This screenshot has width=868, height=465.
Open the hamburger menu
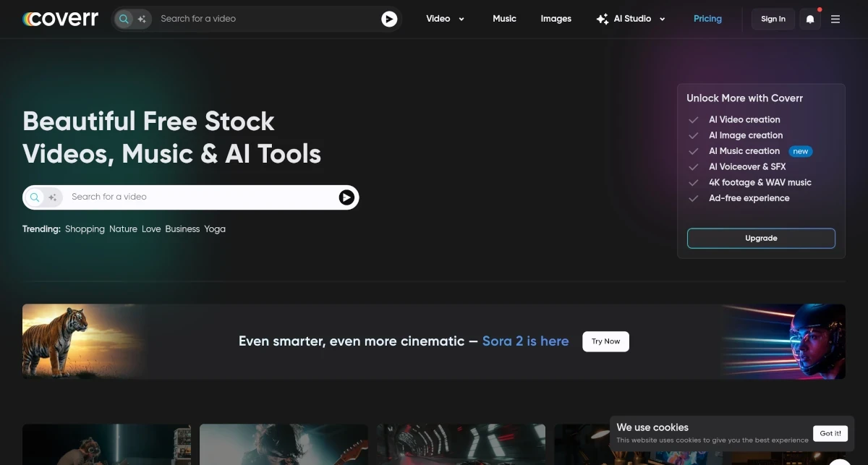(x=835, y=19)
